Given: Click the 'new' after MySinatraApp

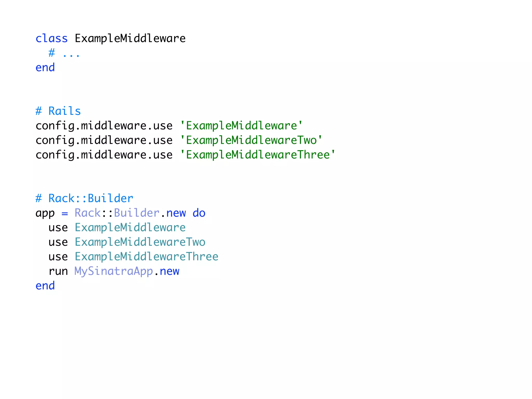Looking at the screenshot, I should 169,271.
